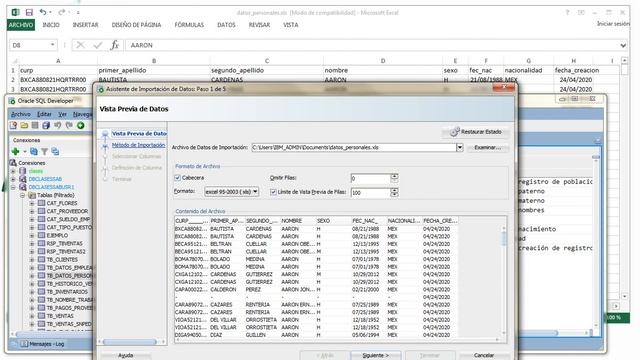Click the Excel application icon in title bar
The image size is (640, 360).
point(15,13)
